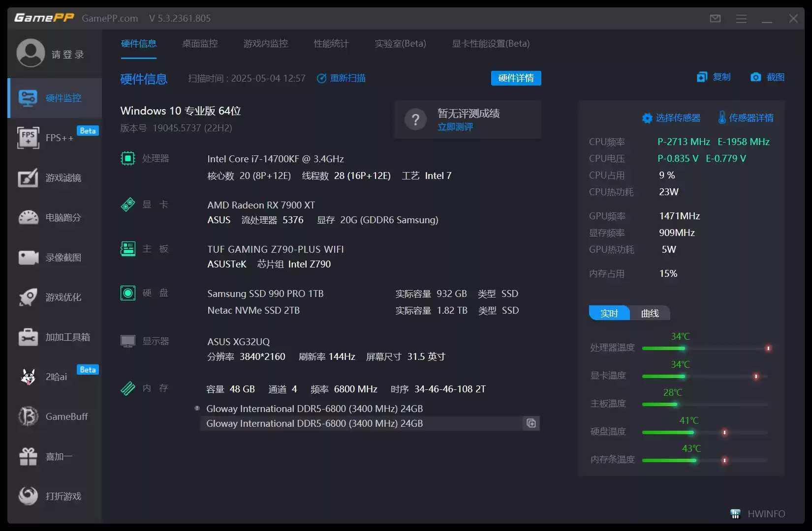The width and height of the screenshot is (812, 531).
Task: Click the 处理器 CPU chip icon
Action: 128,158
